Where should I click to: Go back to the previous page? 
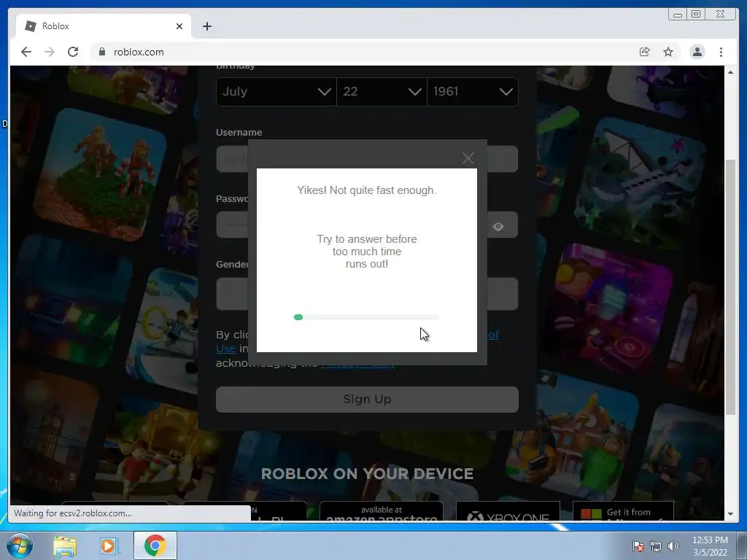[x=26, y=52]
